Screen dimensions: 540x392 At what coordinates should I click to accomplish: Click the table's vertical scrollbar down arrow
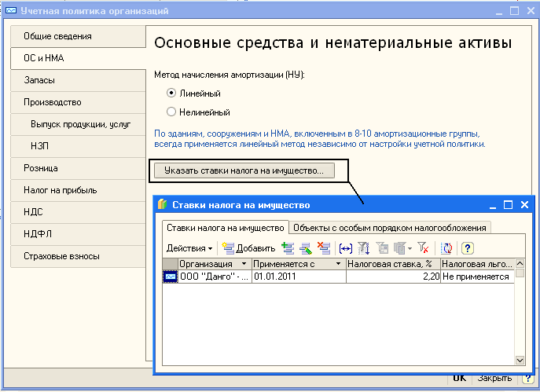520,359
